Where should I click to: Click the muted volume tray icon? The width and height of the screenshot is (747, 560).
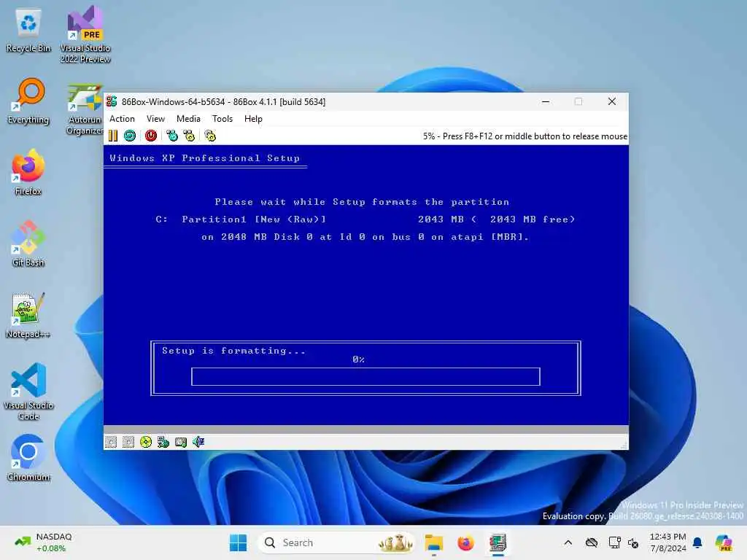(634, 542)
